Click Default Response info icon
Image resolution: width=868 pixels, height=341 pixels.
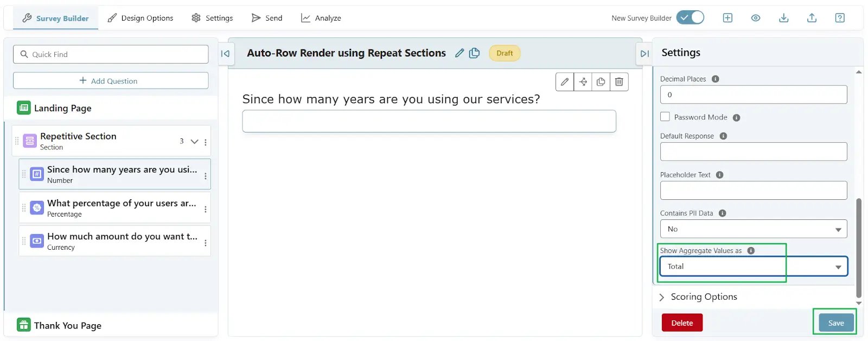point(723,136)
